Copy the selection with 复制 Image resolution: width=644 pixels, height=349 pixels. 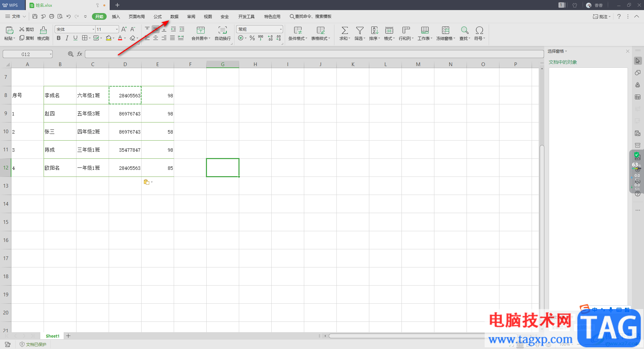point(26,38)
